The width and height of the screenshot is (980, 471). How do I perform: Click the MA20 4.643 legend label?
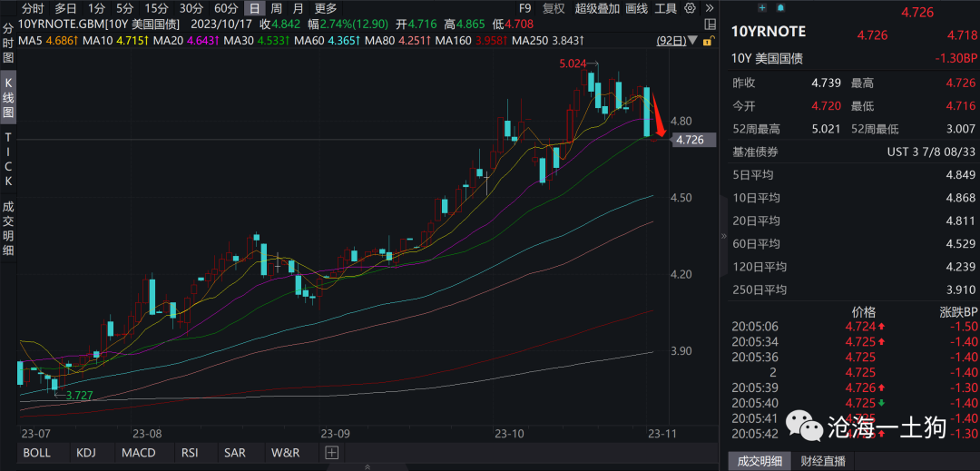click(185, 41)
